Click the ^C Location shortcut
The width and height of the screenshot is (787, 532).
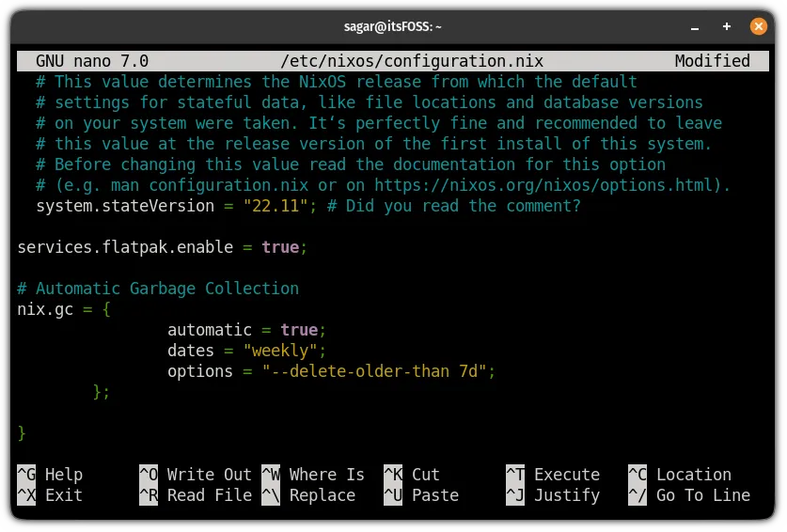point(680,475)
